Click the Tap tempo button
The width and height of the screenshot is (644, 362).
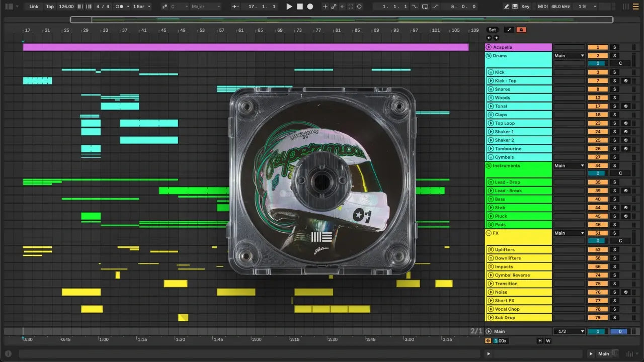[x=50, y=7]
